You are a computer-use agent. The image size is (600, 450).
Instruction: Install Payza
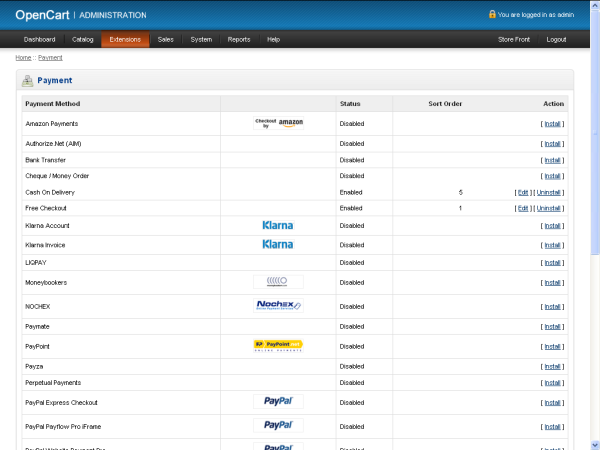(552, 367)
